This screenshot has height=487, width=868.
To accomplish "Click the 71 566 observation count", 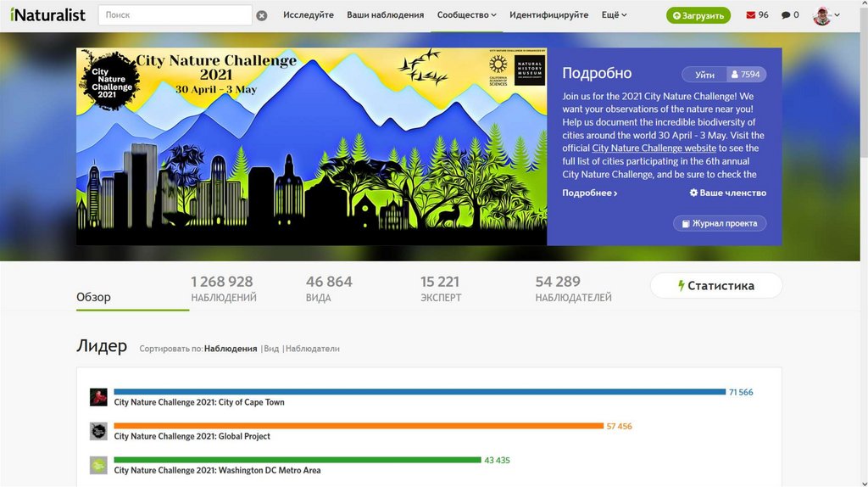I will point(741,392).
